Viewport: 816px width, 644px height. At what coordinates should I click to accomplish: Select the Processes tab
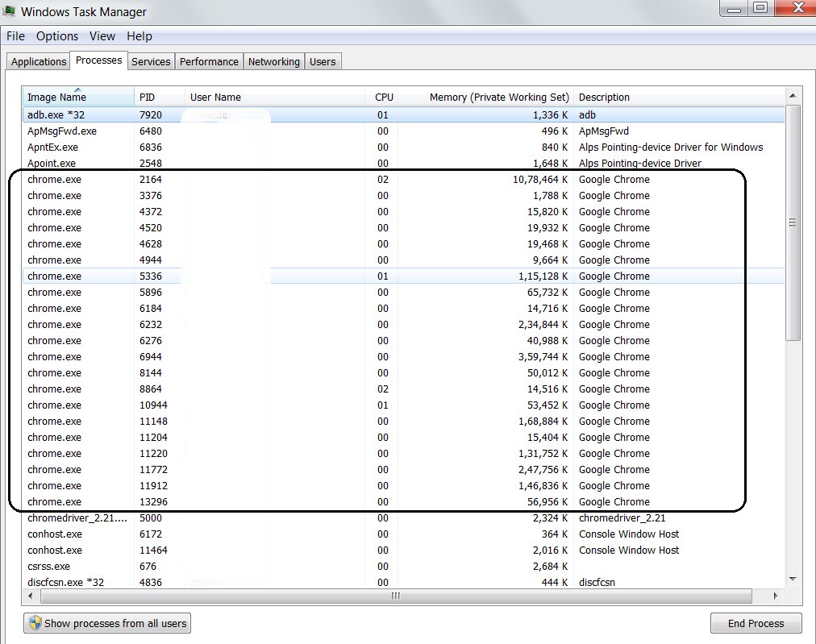pyautogui.click(x=99, y=60)
